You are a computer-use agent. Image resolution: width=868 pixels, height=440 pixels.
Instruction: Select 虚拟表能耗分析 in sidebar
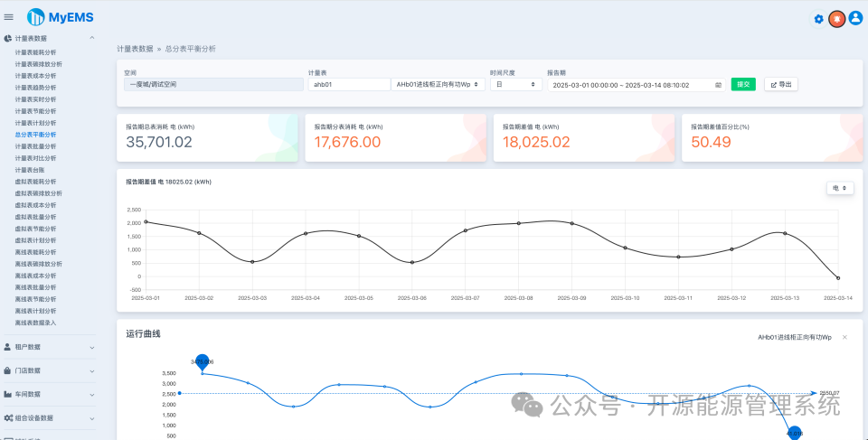pyautogui.click(x=35, y=182)
